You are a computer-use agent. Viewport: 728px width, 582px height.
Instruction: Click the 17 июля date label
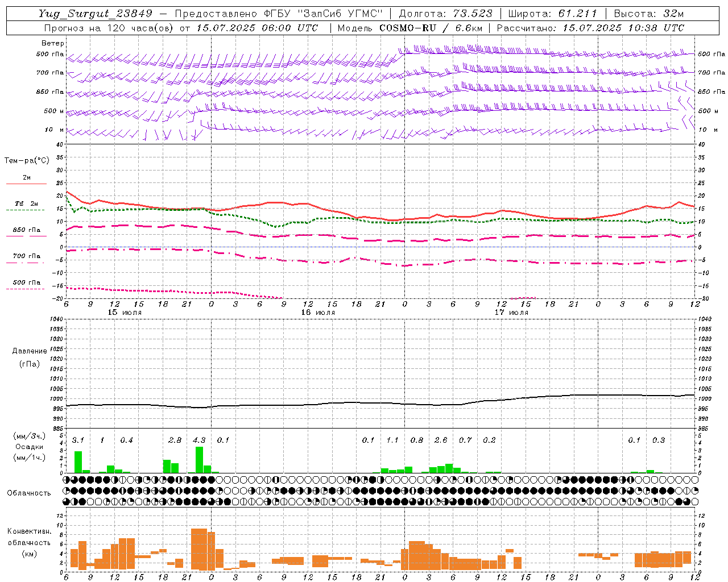tap(511, 313)
